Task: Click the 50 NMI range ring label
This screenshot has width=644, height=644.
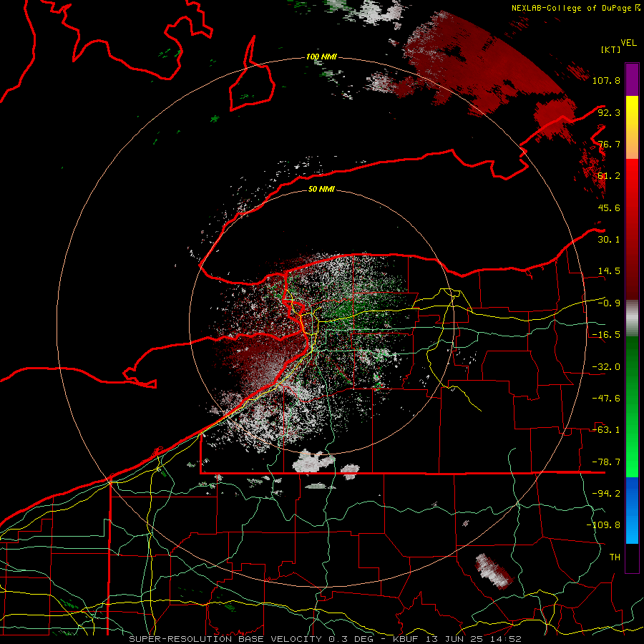Action: point(321,189)
